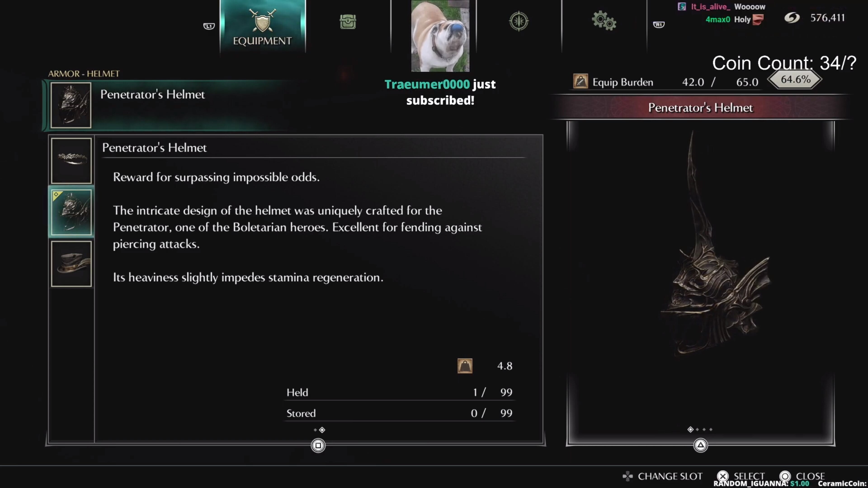This screenshot has width=868, height=488.
Task: Click the CHANGE SLOT d-pad prompt
Action: [x=663, y=476]
